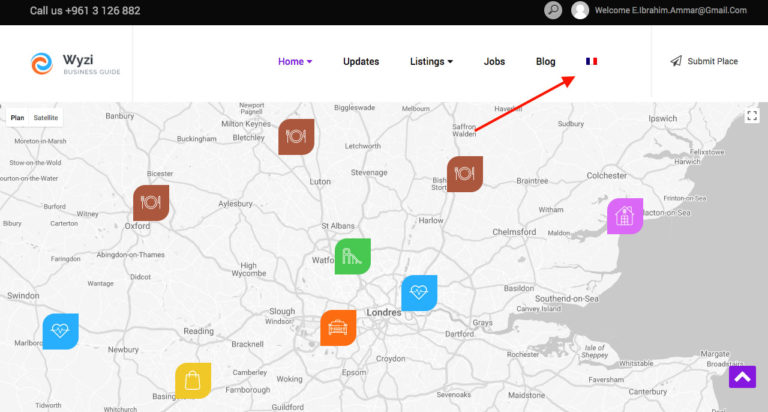
Task: Click the blue heart marker near Marlborough
Action: 60,331
